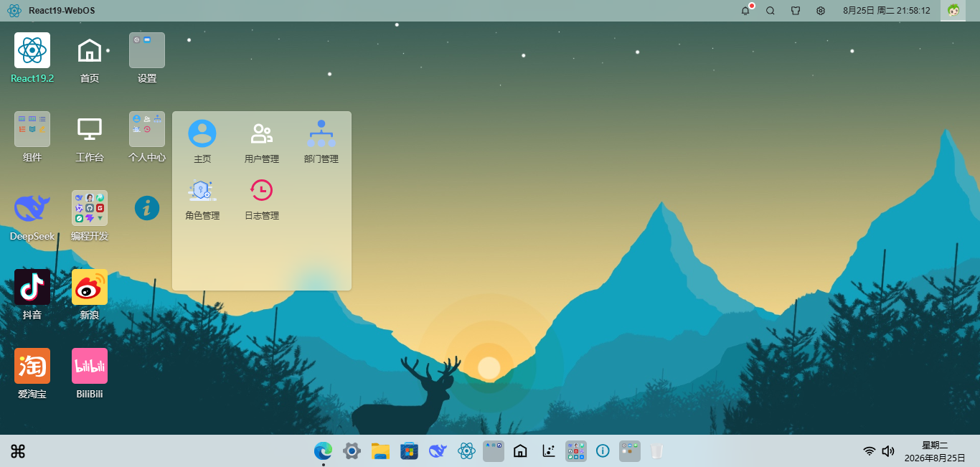Open the nine-app folder in the taskbar
This screenshot has height=467, width=980.
[x=576, y=451]
